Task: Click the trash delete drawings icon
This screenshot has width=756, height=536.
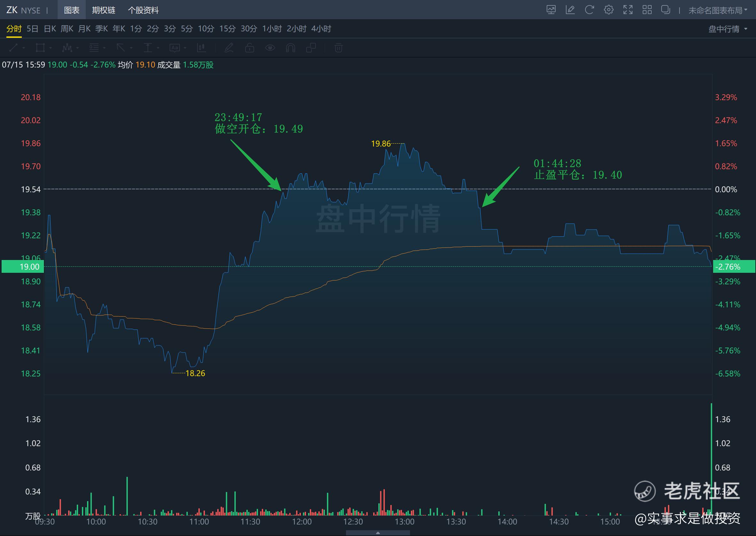Action: [338, 48]
